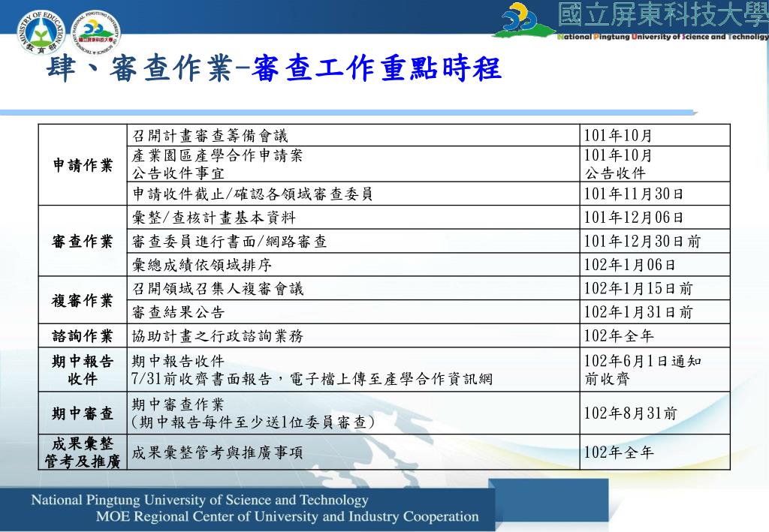Select the 期中審查 category cell
Viewport: 769px width, 532px height.
(x=83, y=413)
